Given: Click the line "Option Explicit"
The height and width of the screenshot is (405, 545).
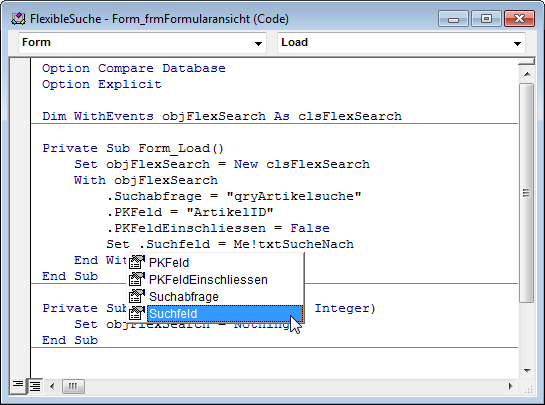Looking at the screenshot, I should (x=102, y=84).
